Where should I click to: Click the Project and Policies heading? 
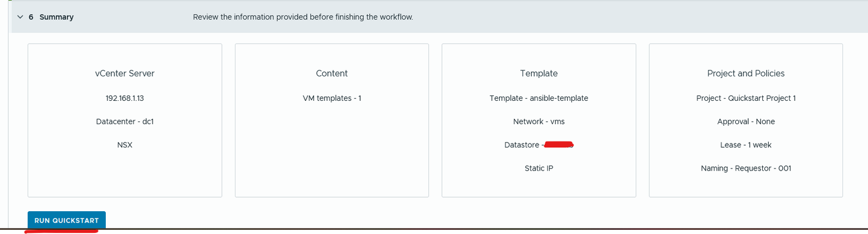746,73
